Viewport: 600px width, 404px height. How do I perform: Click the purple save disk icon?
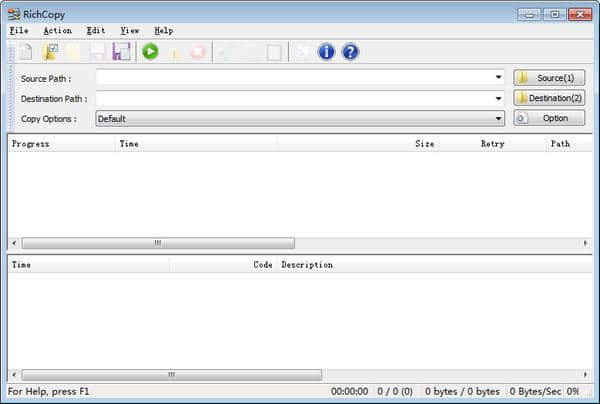[x=121, y=52]
